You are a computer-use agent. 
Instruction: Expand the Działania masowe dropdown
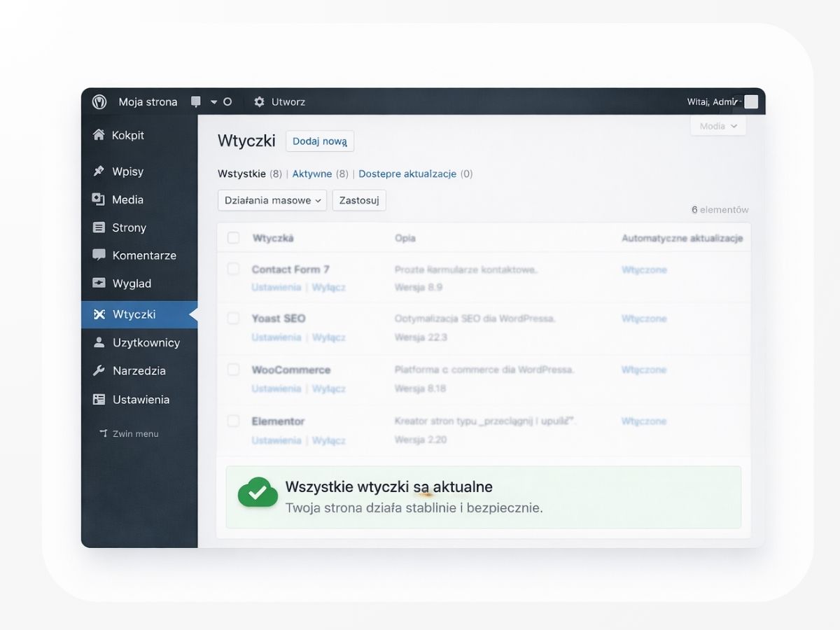click(272, 200)
